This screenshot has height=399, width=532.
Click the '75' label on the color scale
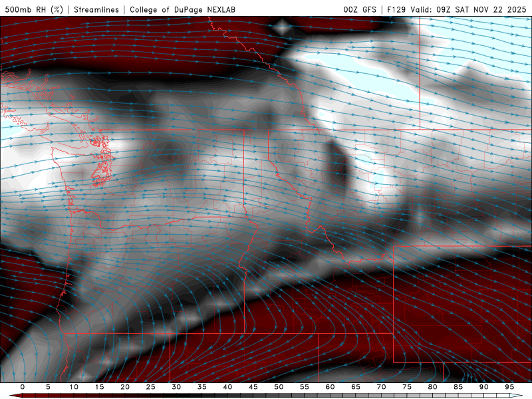point(407,387)
